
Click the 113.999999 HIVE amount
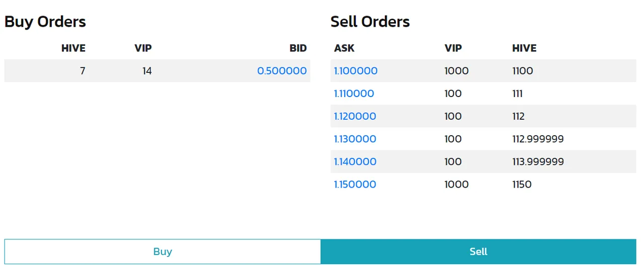coord(538,161)
